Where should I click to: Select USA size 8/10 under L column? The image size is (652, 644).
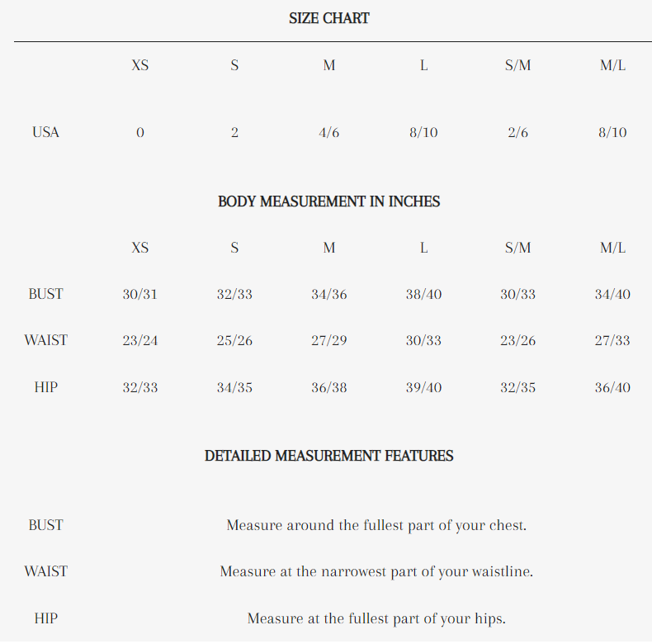(x=423, y=132)
